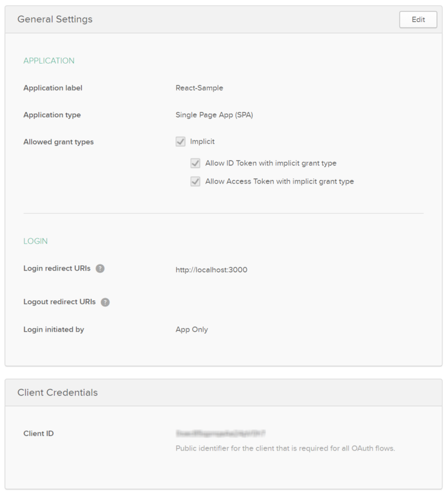Select the Login initiated by value App Only
Viewport: 448px width, 496px height.
[x=191, y=329]
